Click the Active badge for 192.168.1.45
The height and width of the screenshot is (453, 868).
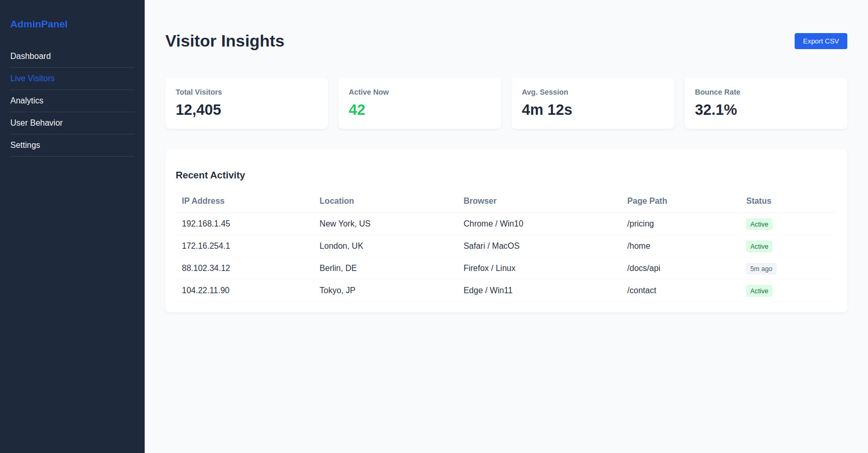pyautogui.click(x=758, y=224)
